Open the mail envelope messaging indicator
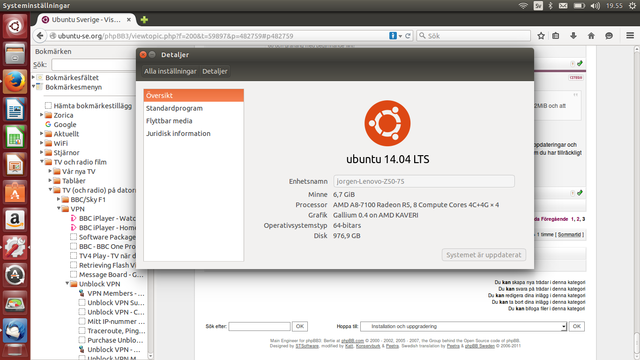 tap(563, 6)
